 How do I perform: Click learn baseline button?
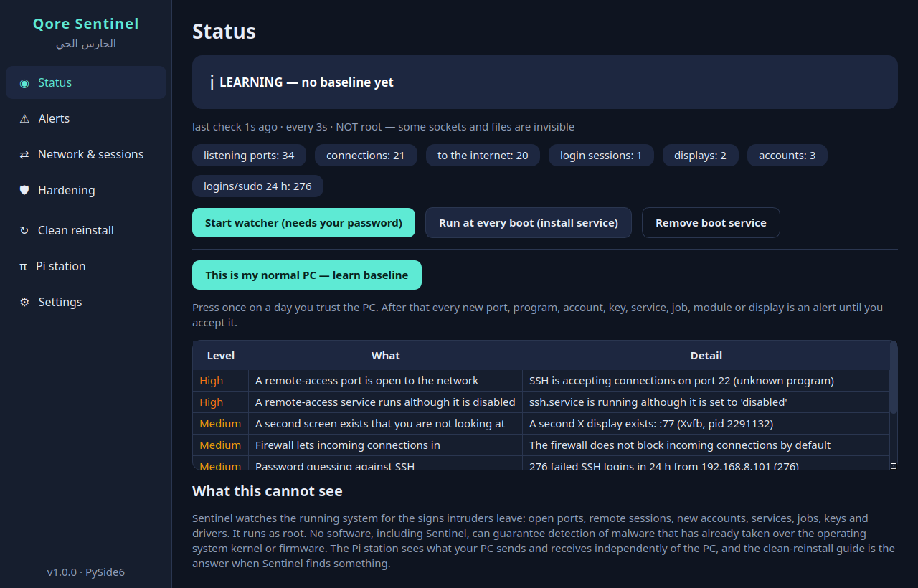pyautogui.click(x=307, y=275)
